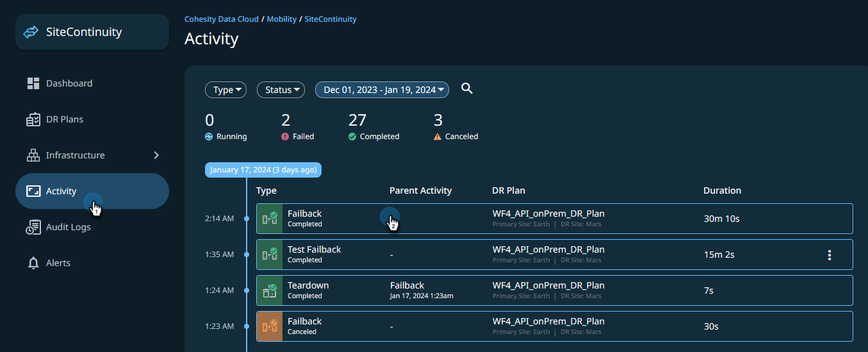This screenshot has height=352, width=868.
Task: Filter by 27 Completed count
Action: click(374, 127)
